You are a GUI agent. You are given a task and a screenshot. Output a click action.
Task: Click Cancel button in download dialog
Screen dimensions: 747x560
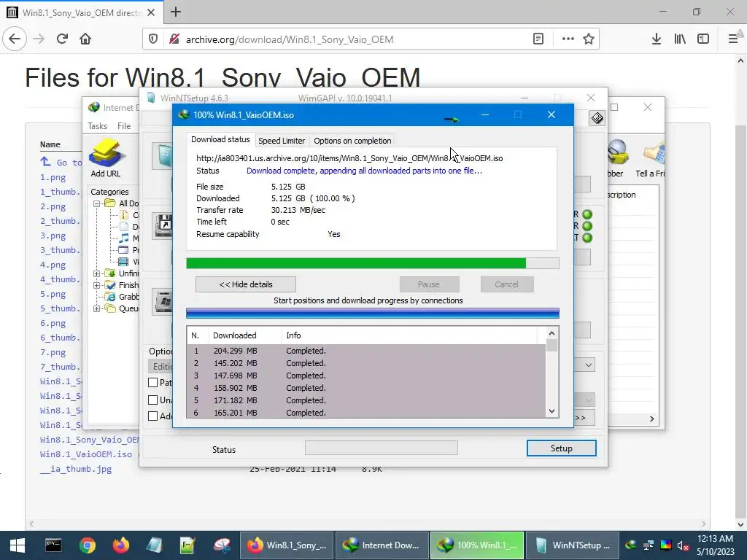tap(506, 284)
